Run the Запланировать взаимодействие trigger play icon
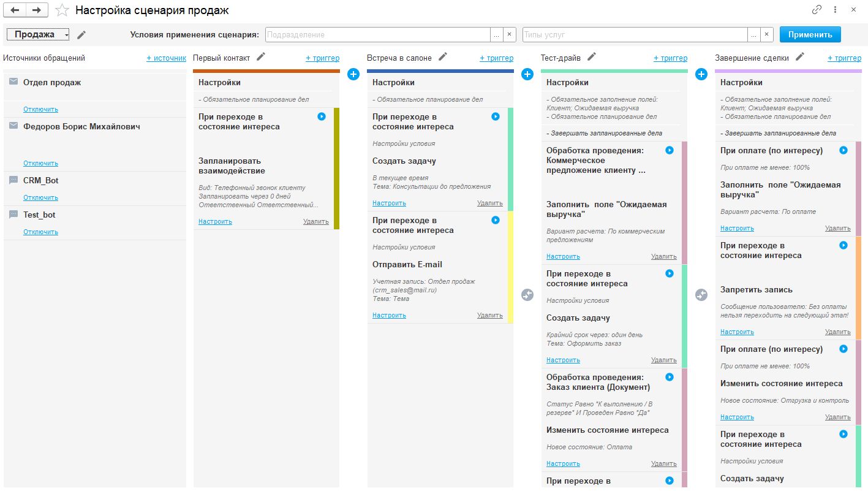The width and height of the screenshot is (868, 491). 322,116
